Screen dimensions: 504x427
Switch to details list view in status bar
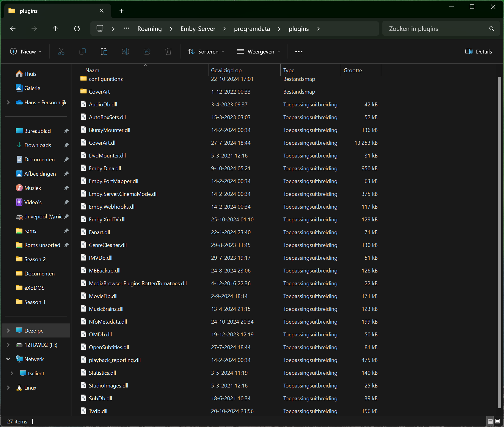click(490, 421)
